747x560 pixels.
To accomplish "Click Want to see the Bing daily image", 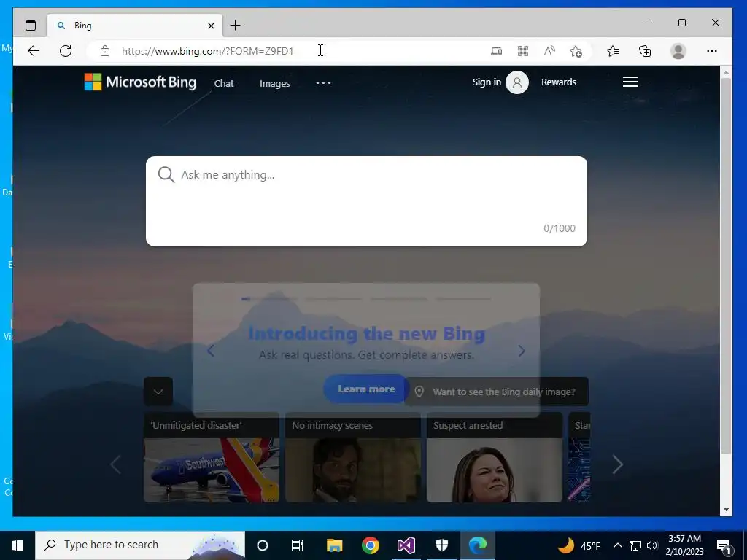I will (496, 392).
